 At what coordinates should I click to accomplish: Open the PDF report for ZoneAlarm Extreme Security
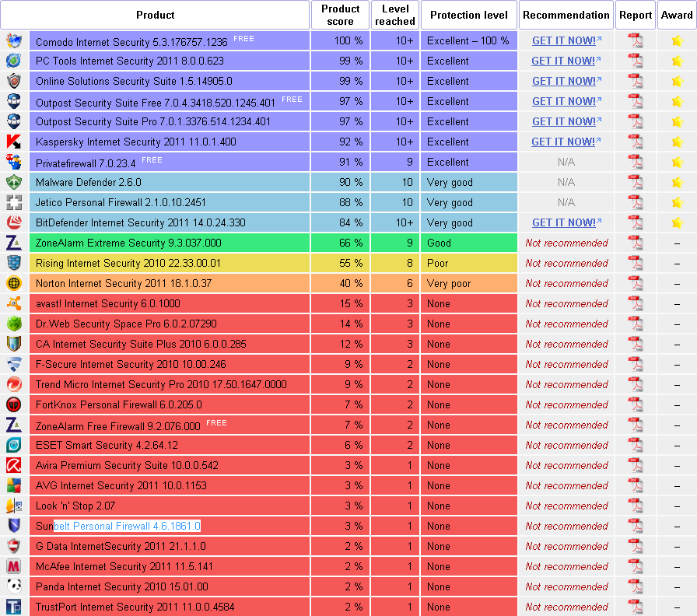[636, 243]
